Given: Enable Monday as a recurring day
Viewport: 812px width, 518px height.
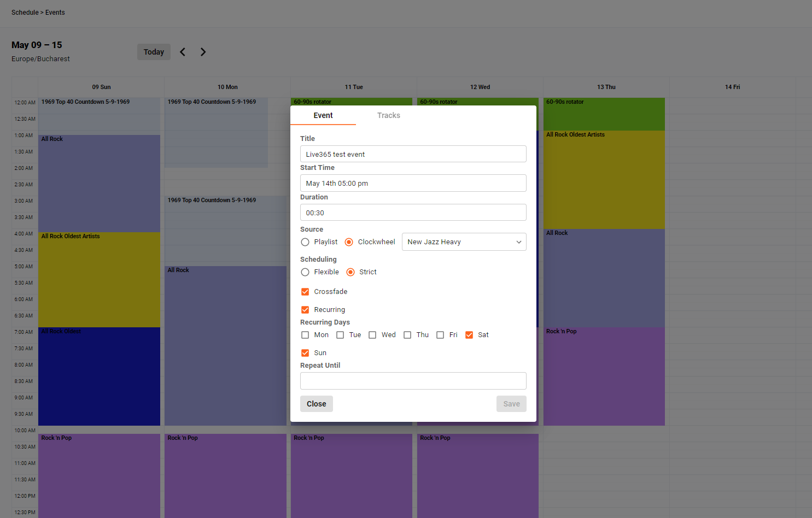Looking at the screenshot, I should pyautogui.click(x=305, y=334).
